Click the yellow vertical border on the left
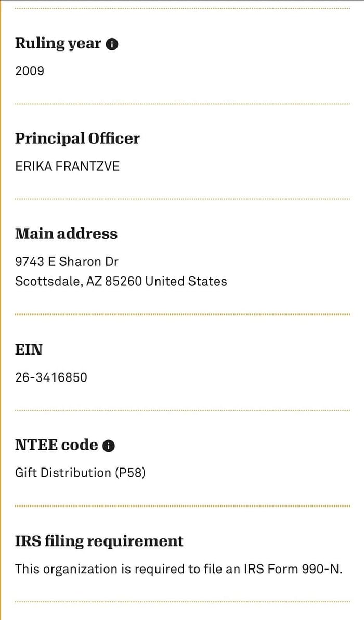Screen dimensions: 364x620 (1, 312)
